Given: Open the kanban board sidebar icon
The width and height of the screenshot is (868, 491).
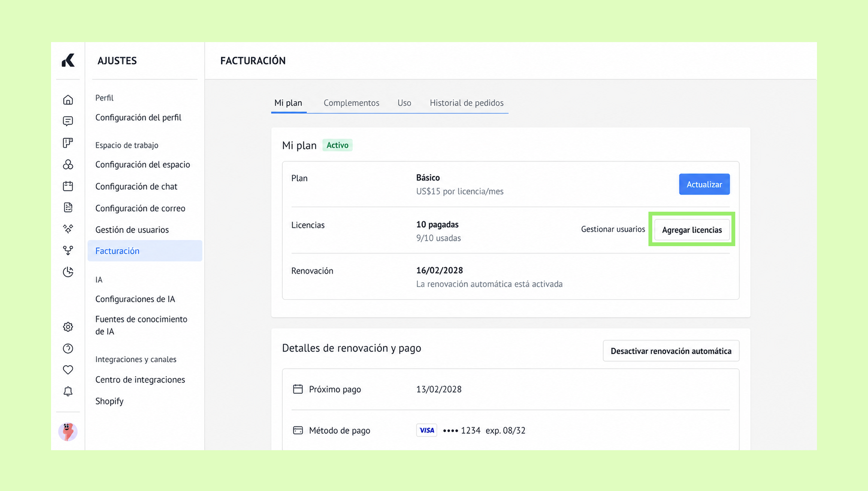Looking at the screenshot, I should 68,143.
